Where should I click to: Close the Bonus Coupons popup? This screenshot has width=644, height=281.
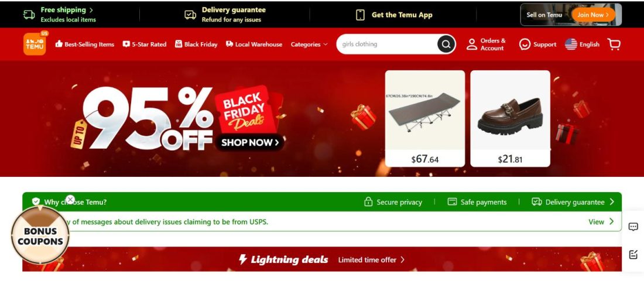pyautogui.click(x=70, y=200)
